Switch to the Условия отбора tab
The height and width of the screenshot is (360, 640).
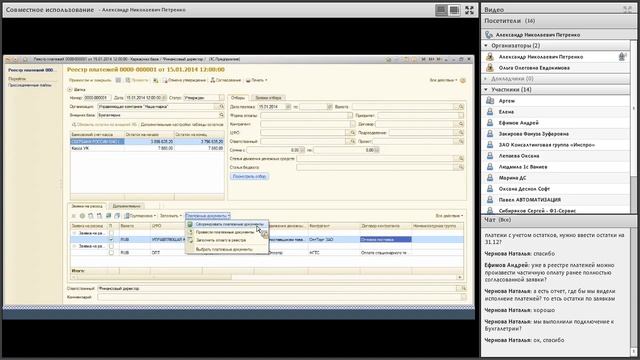pyautogui.click(x=268, y=98)
